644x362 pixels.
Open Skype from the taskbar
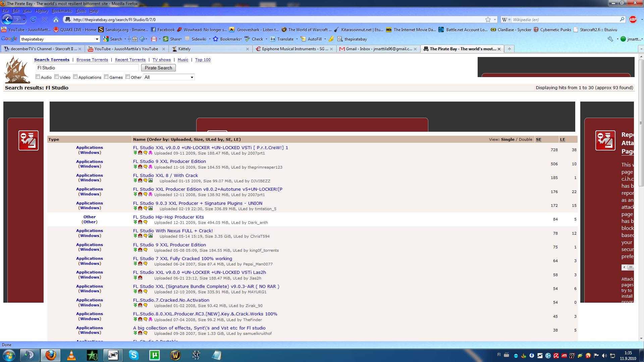(x=133, y=355)
